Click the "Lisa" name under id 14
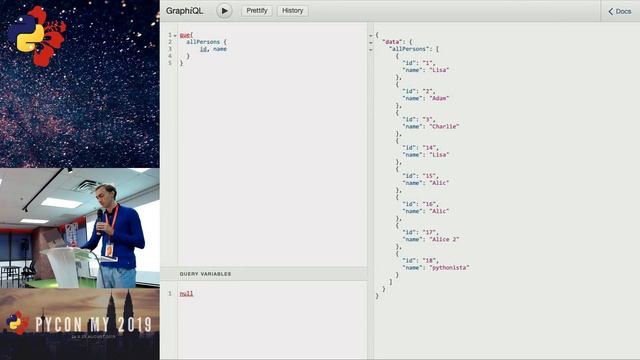 (439, 155)
